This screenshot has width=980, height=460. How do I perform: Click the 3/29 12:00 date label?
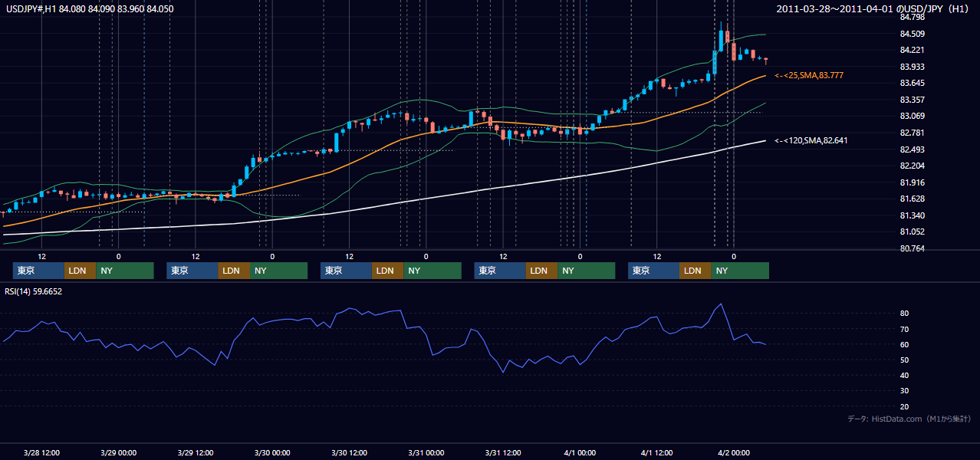(x=196, y=452)
